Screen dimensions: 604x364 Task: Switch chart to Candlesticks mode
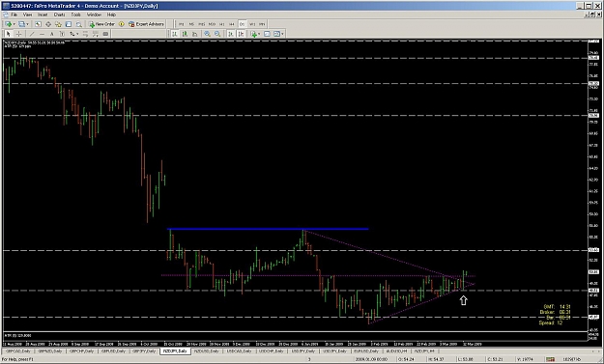[185, 34]
